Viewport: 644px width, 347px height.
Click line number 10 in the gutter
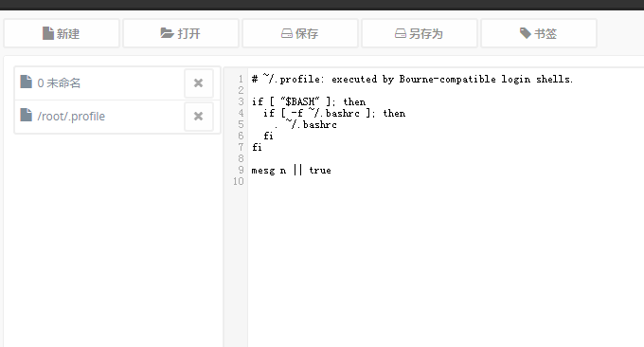239,181
